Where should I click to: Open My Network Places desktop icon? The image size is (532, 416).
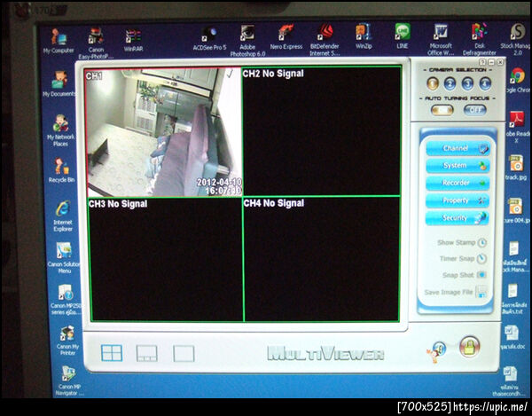point(60,130)
